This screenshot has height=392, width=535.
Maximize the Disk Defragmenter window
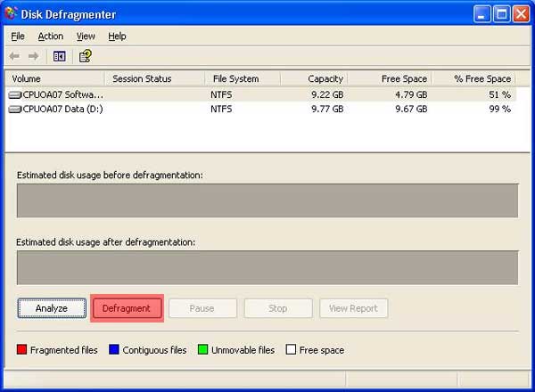501,14
